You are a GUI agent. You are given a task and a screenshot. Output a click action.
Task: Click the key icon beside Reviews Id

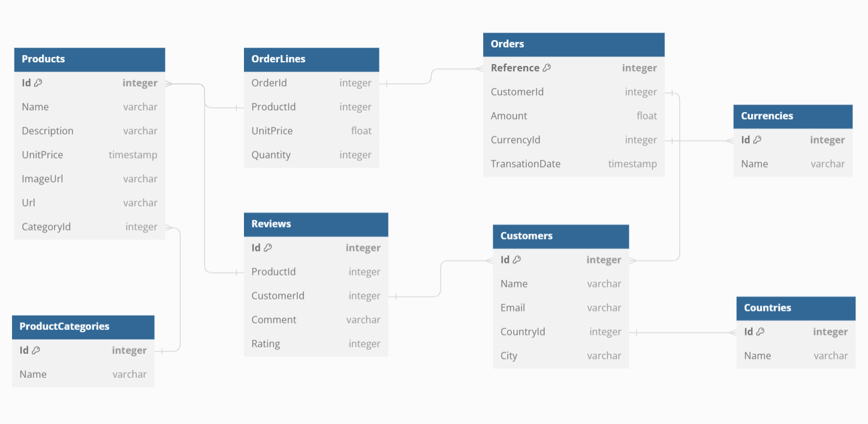tap(268, 248)
